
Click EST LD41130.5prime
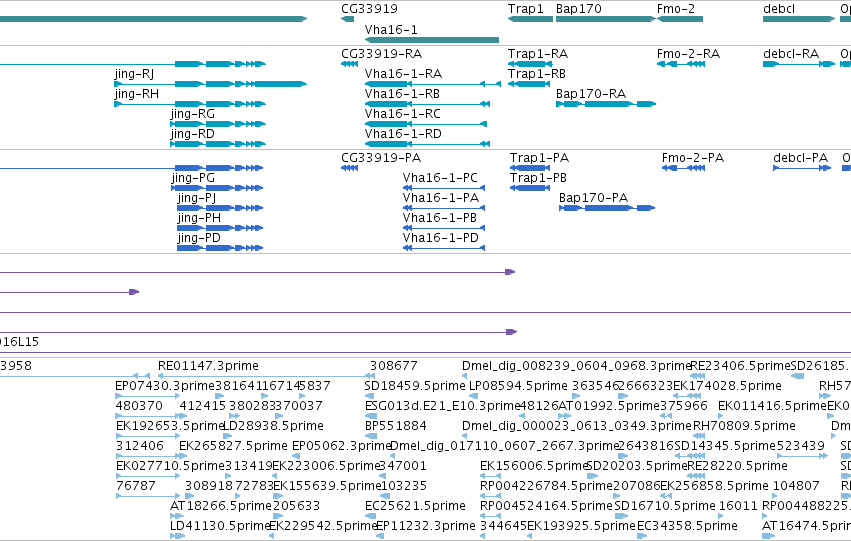click(x=220, y=526)
